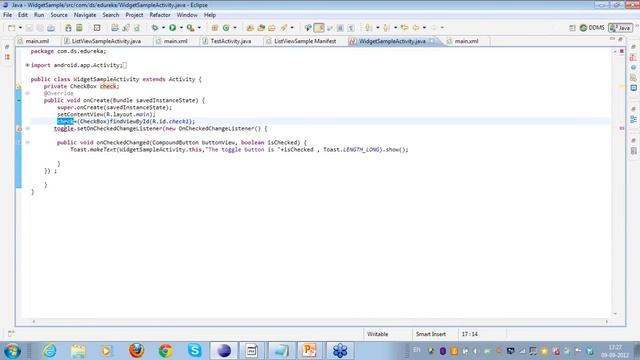The height and width of the screenshot is (360, 640).
Task: Open Android SDK Manager icon
Action: pos(68,28)
